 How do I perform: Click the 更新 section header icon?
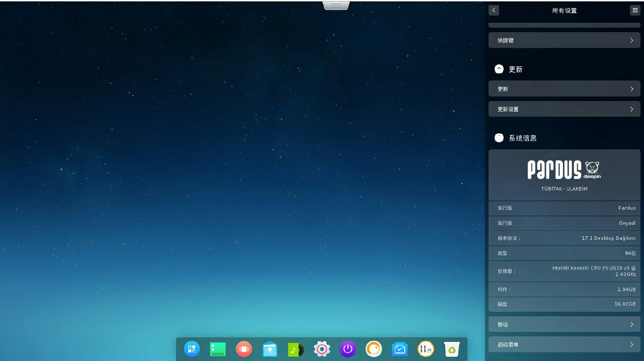pos(499,69)
